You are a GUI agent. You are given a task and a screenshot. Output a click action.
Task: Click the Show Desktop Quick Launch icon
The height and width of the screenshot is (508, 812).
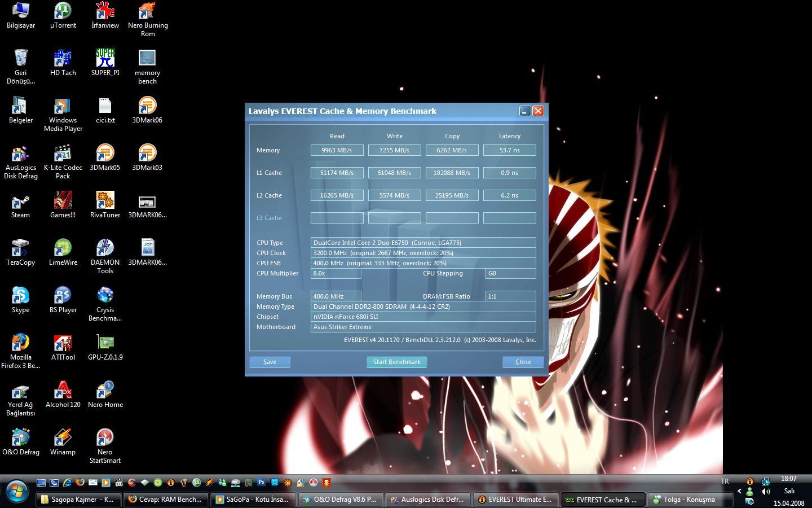click(41, 483)
